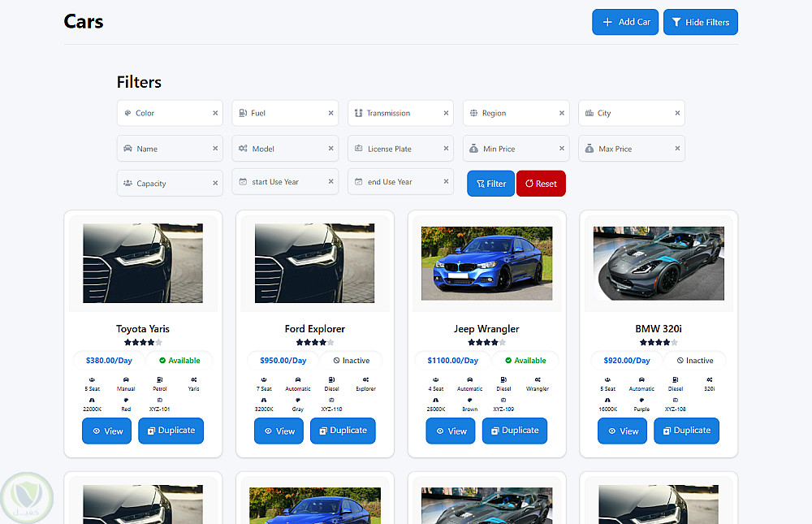Open the Ford Explorer car photo
The image size is (812, 524).
click(315, 263)
